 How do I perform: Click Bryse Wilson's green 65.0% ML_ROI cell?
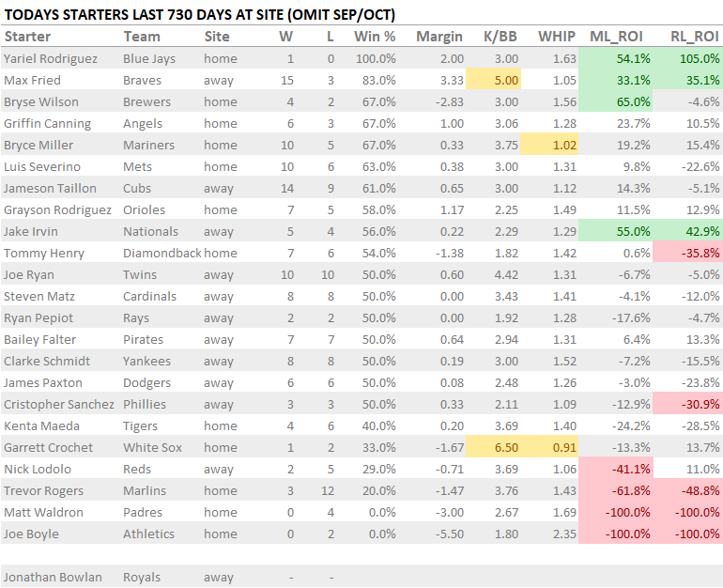(x=618, y=101)
